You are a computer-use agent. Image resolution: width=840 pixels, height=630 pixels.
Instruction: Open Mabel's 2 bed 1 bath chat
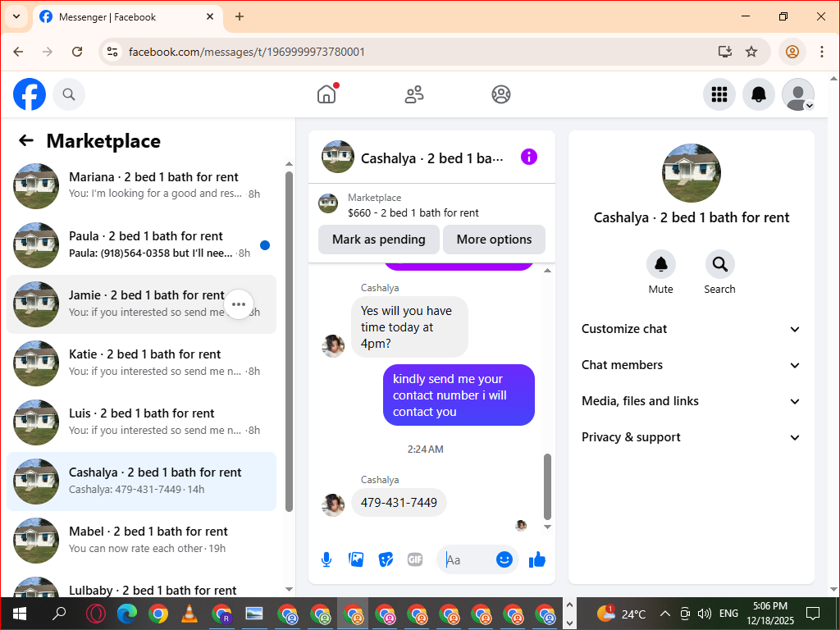tap(141, 540)
